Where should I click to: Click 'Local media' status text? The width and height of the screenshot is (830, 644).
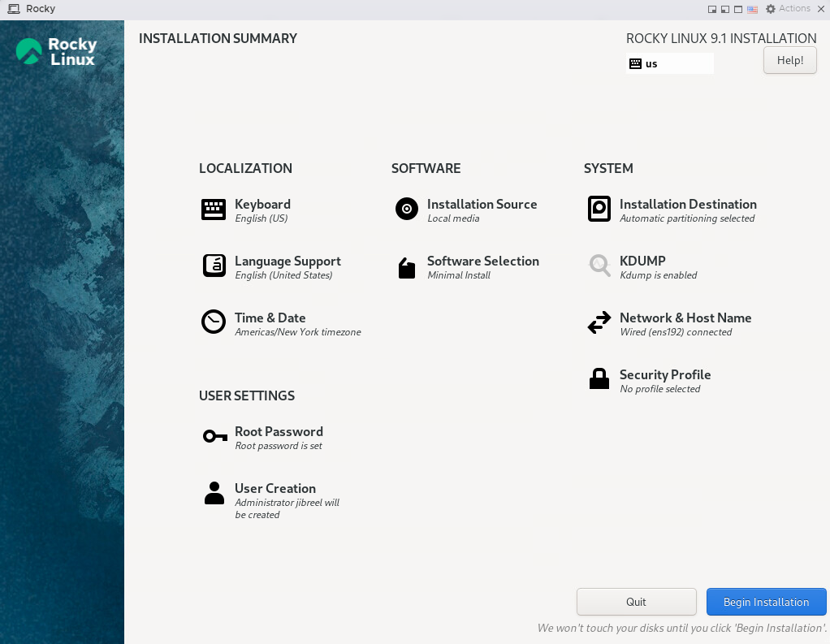click(x=453, y=218)
